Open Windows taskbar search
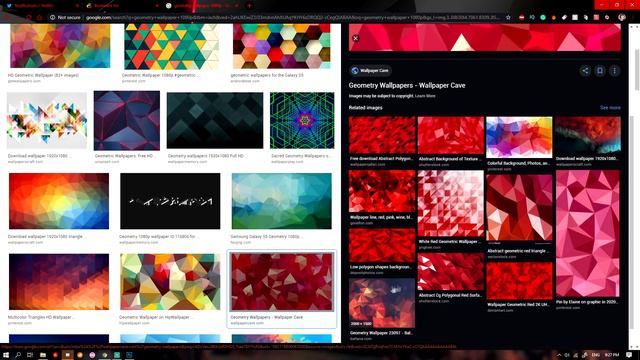This screenshot has width=640, height=360. pos(18,355)
